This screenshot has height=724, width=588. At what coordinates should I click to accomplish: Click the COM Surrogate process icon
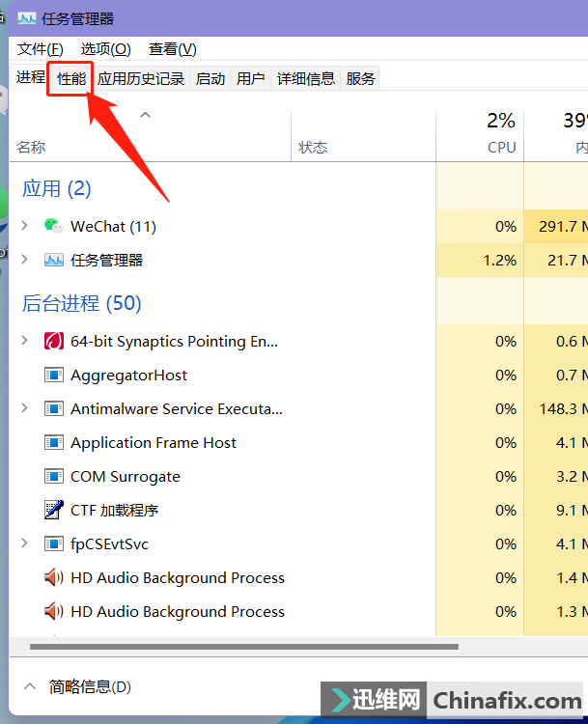pyautogui.click(x=53, y=476)
